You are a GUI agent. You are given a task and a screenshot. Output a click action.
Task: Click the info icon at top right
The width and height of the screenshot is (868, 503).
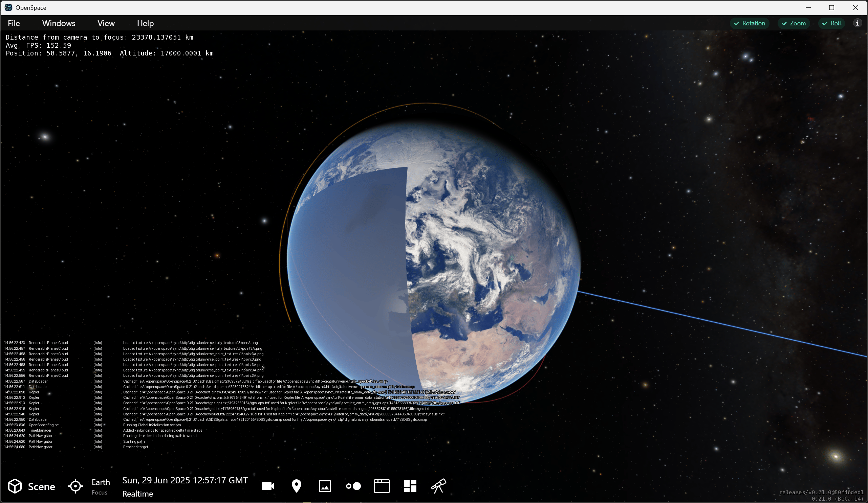tap(857, 23)
